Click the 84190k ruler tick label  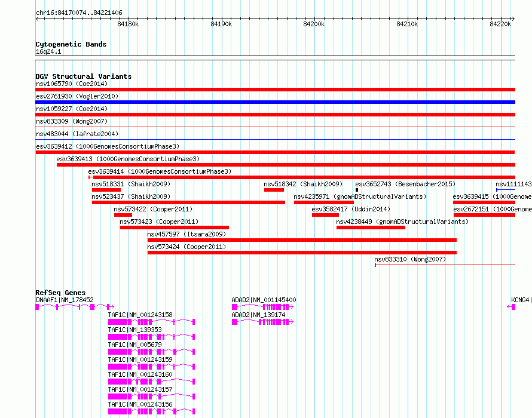pyautogui.click(x=221, y=24)
